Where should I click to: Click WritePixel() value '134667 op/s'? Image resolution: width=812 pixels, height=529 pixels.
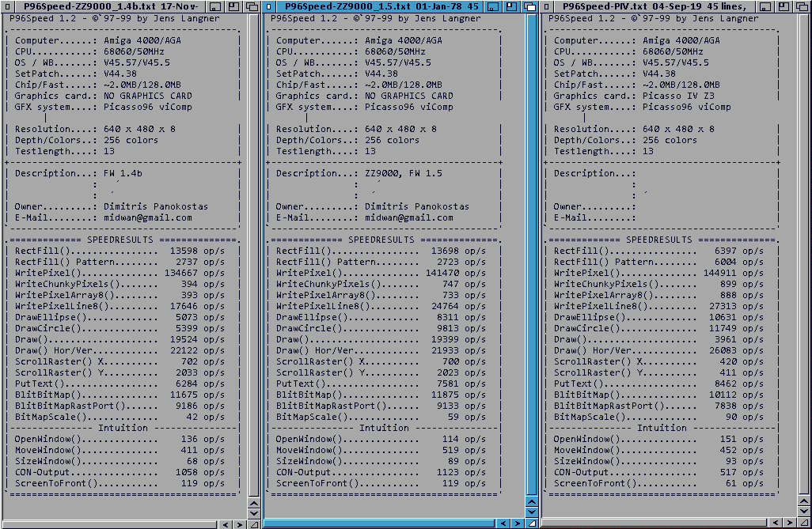[195, 273]
